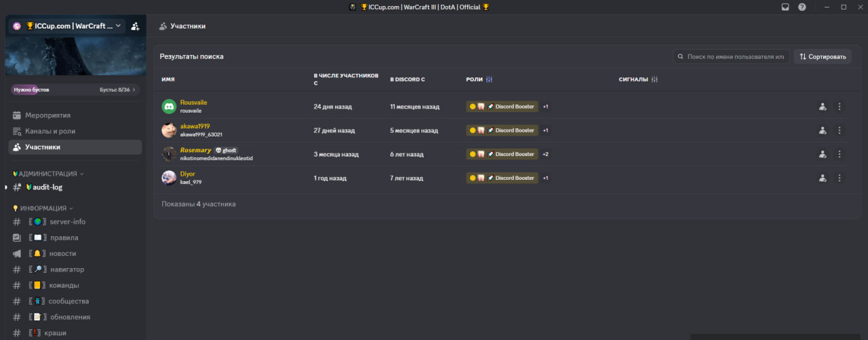Open Diyor member name
The image size is (868, 340).
pyautogui.click(x=187, y=174)
